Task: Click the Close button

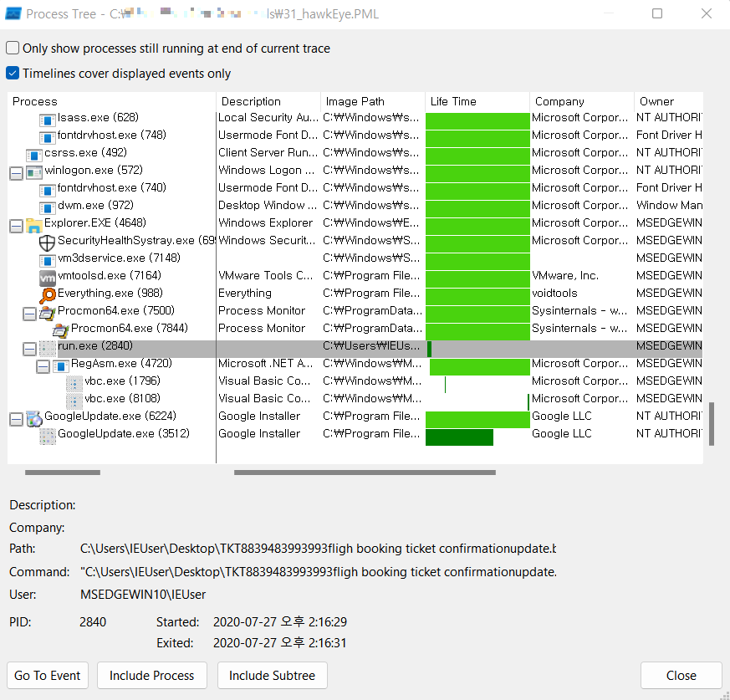Action: [682, 675]
